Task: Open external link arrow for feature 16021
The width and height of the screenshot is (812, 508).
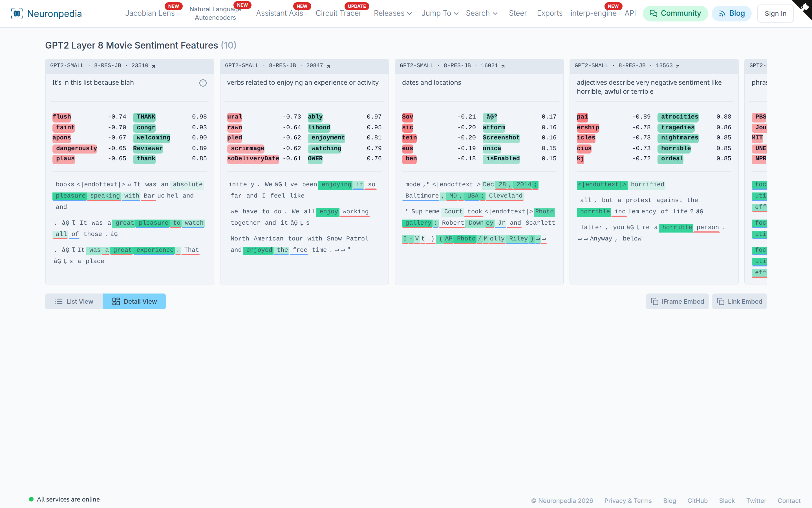Action: coord(503,66)
